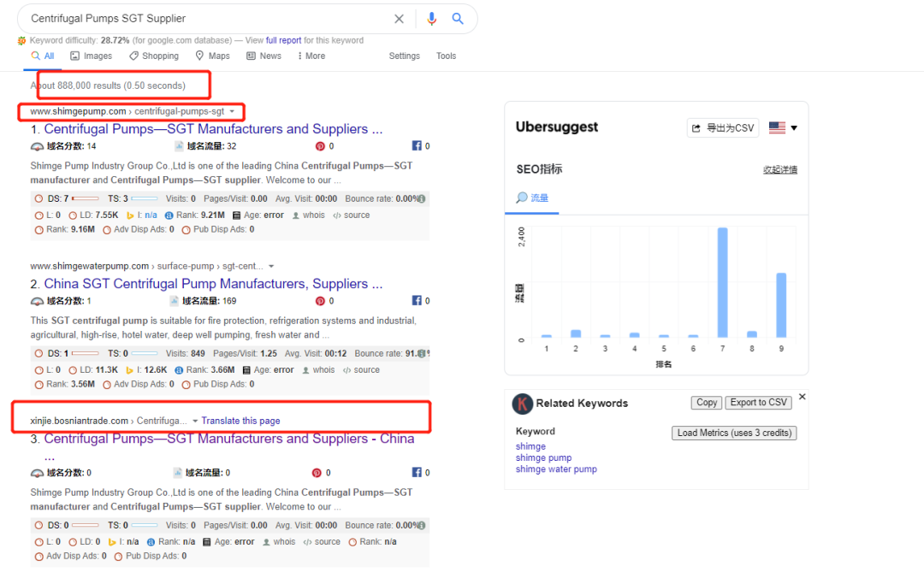Click chart bar at rank 9

(x=781, y=305)
